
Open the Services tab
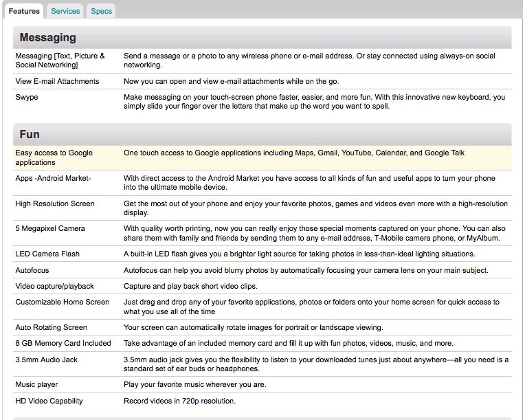(65, 11)
